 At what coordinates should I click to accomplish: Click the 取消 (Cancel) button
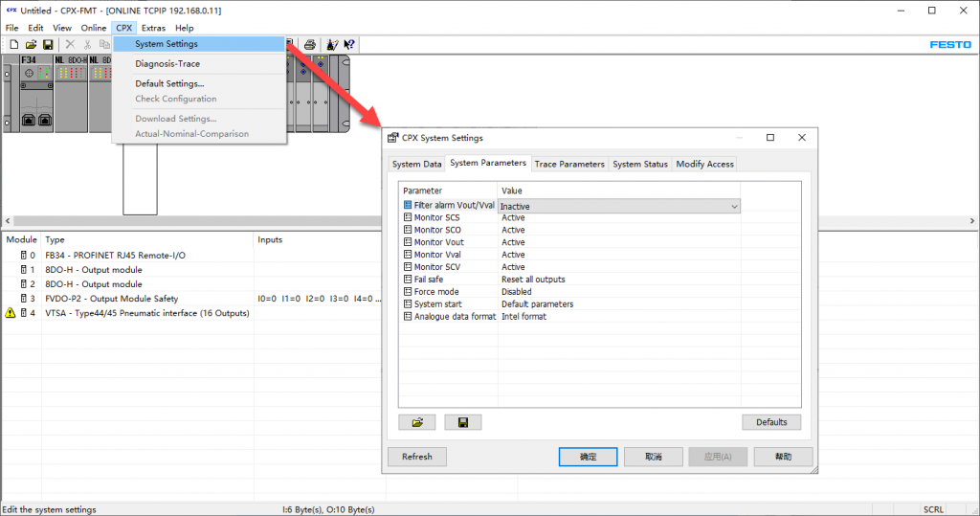point(653,457)
